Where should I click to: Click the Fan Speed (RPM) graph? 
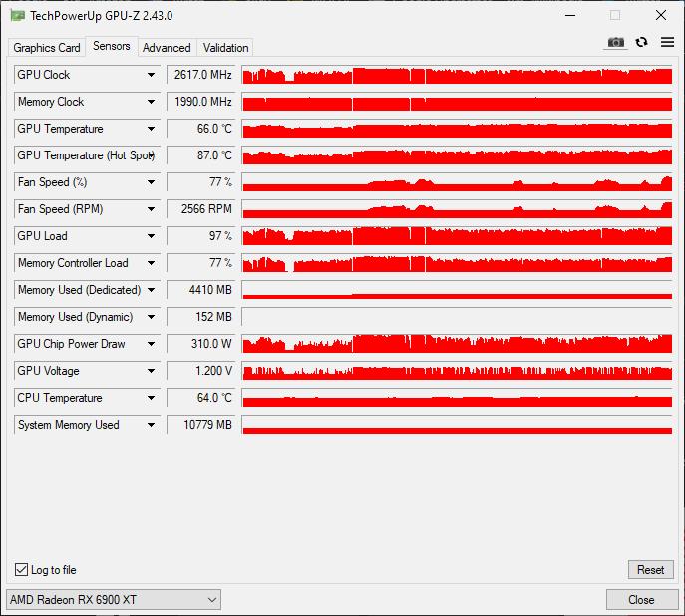(457, 209)
